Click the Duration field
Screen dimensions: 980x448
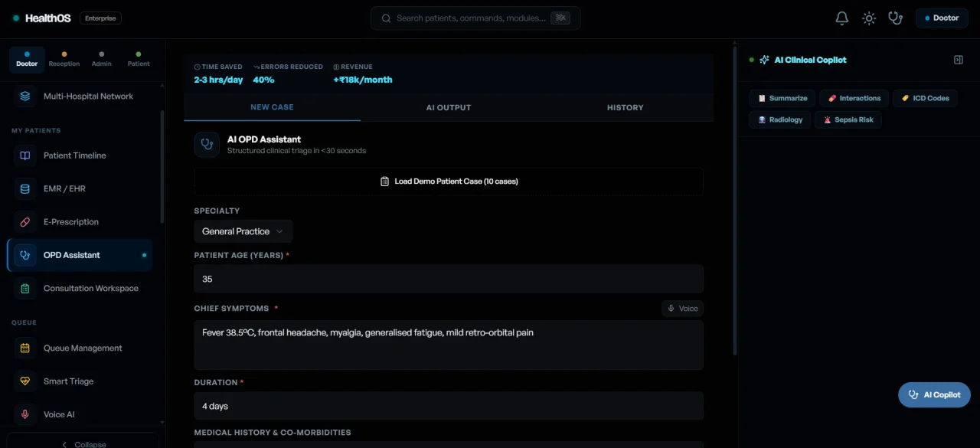449,406
